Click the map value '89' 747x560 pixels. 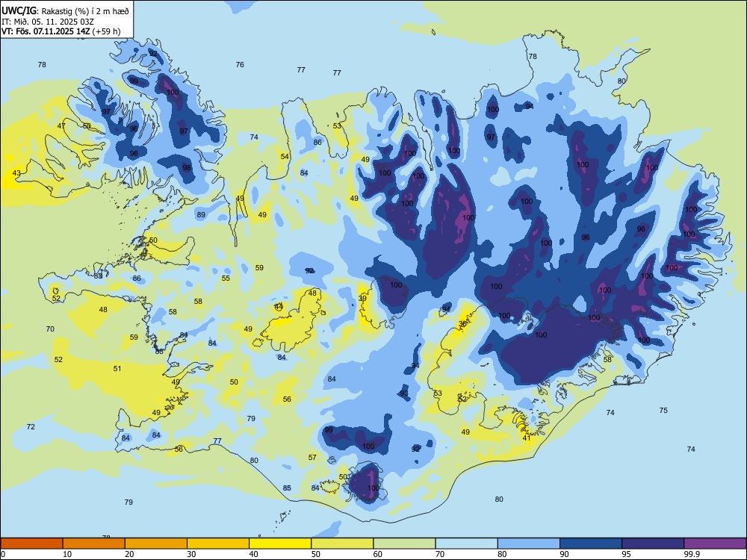201,215
